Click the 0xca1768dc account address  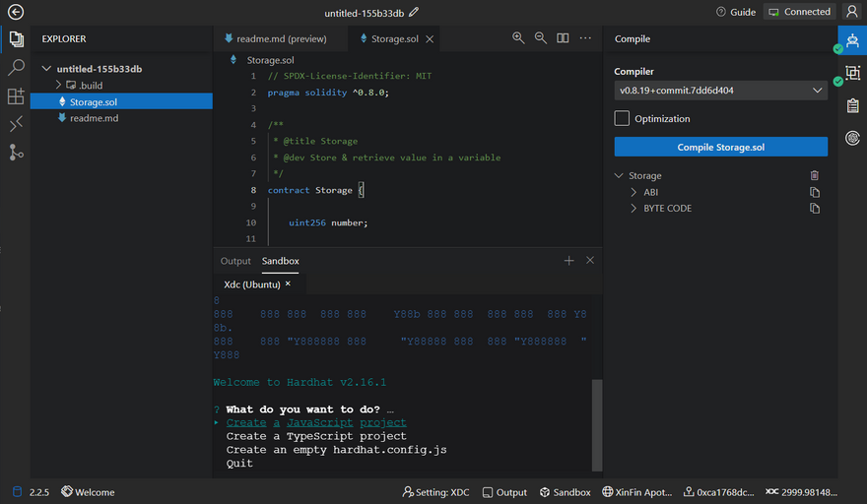pyautogui.click(x=719, y=492)
